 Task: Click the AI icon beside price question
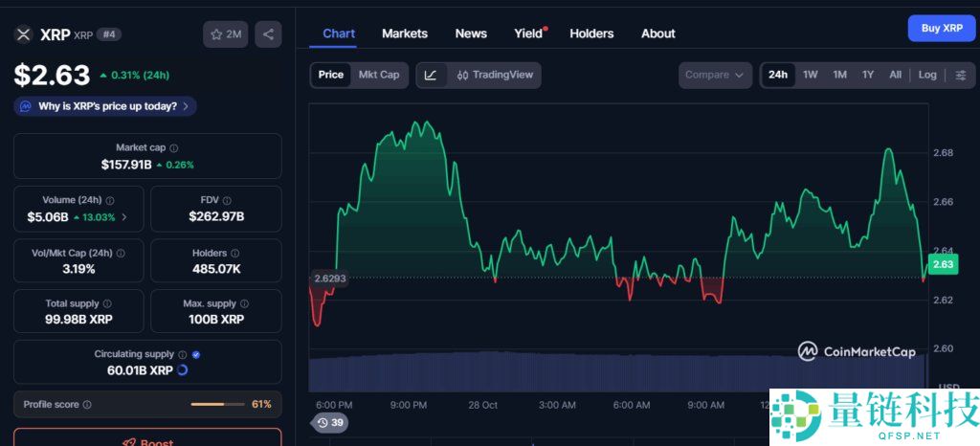(x=26, y=106)
